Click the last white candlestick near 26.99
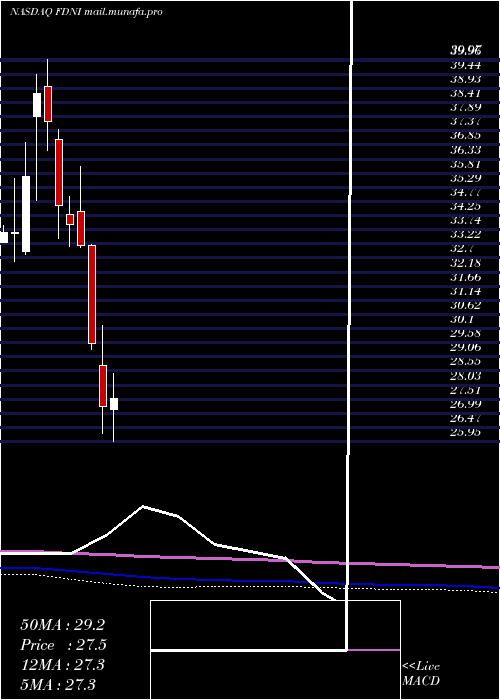This screenshot has height=700, width=500. [x=114, y=404]
